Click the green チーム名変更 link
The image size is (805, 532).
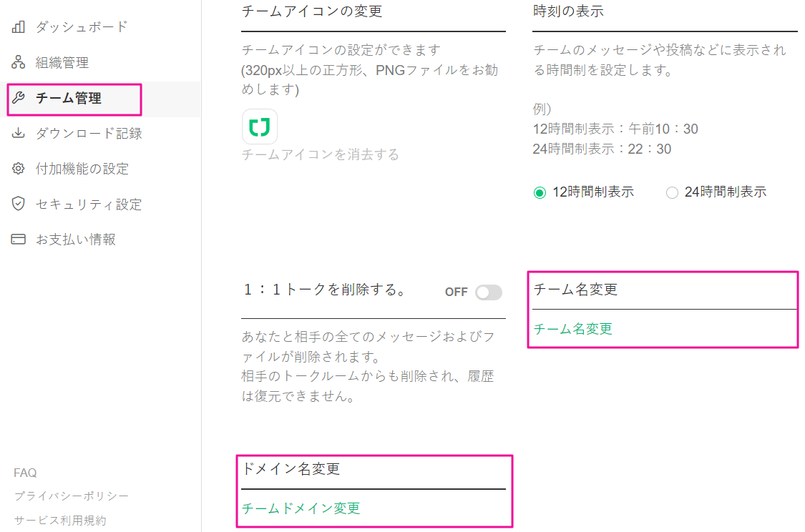[x=573, y=329]
